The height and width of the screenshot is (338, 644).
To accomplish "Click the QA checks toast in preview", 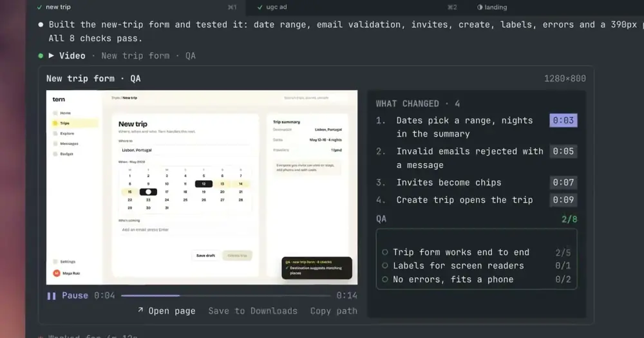I will coord(317,268).
